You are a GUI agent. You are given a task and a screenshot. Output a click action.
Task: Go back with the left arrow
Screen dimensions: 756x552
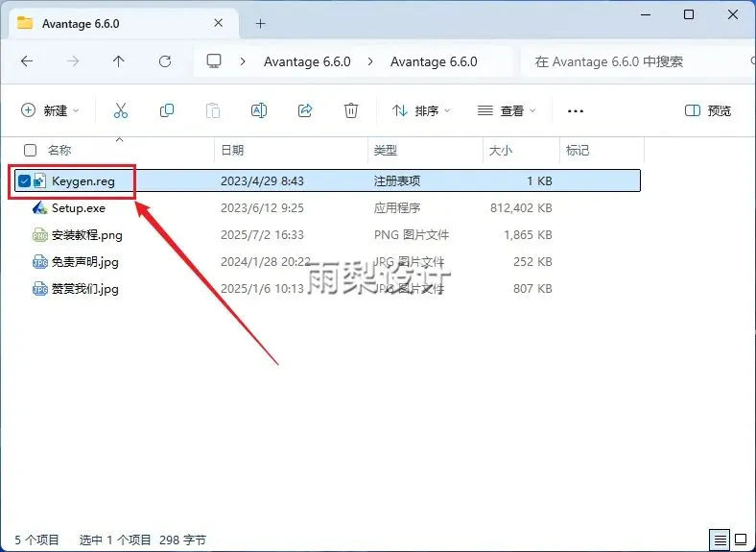coord(27,61)
